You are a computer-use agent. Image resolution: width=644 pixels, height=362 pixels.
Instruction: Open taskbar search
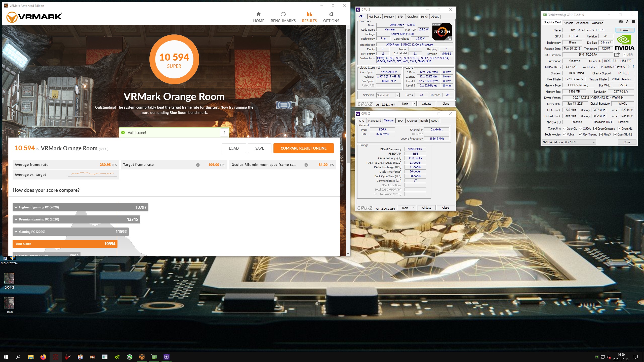[x=18, y=357]
